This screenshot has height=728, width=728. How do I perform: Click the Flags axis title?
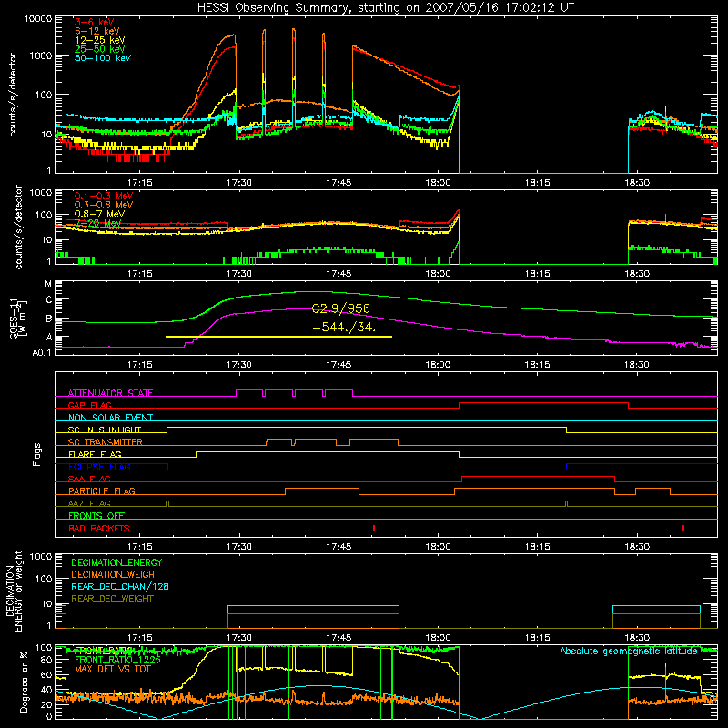(37, 454)
